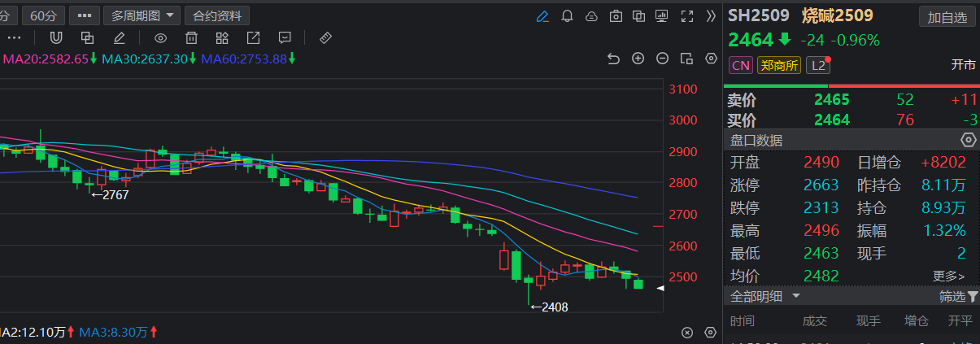This screenshot has height=344, width=980.
Task: Toggle drawing visibility with eye icon
Action: [x=160, y=37]
